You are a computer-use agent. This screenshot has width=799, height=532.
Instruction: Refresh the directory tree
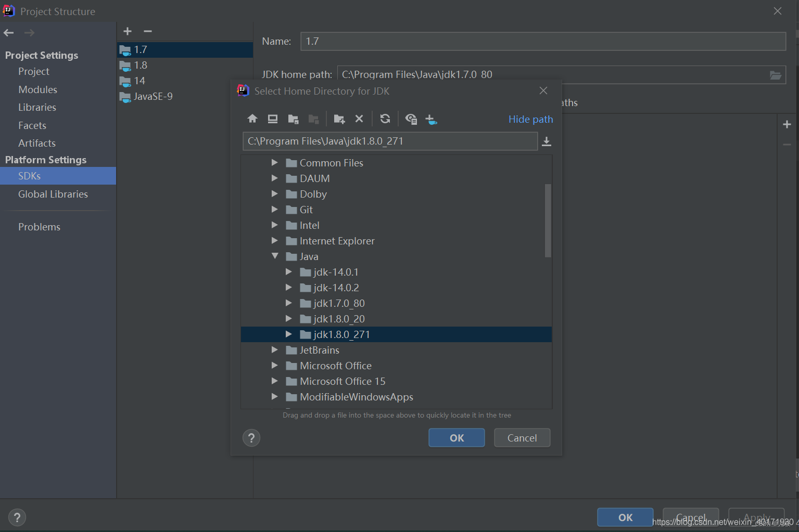coord(385,119)
